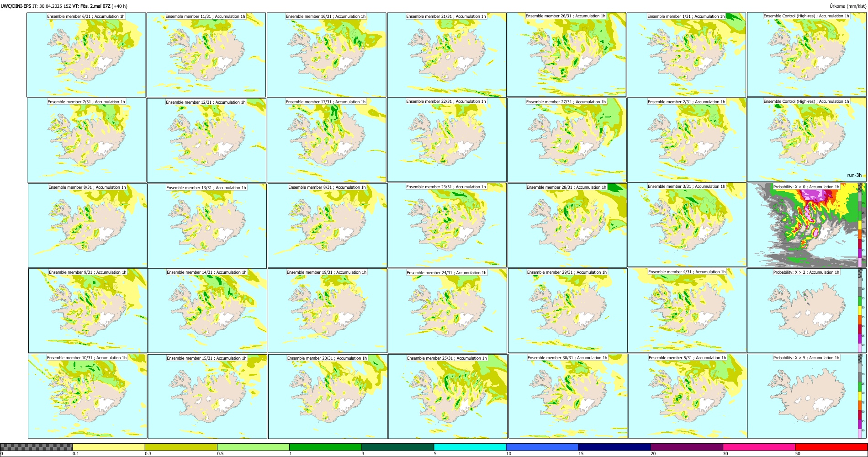868x457 pixels.
Task: View the Ensemble member 12/31 map panel
Action: pos(206,140)
